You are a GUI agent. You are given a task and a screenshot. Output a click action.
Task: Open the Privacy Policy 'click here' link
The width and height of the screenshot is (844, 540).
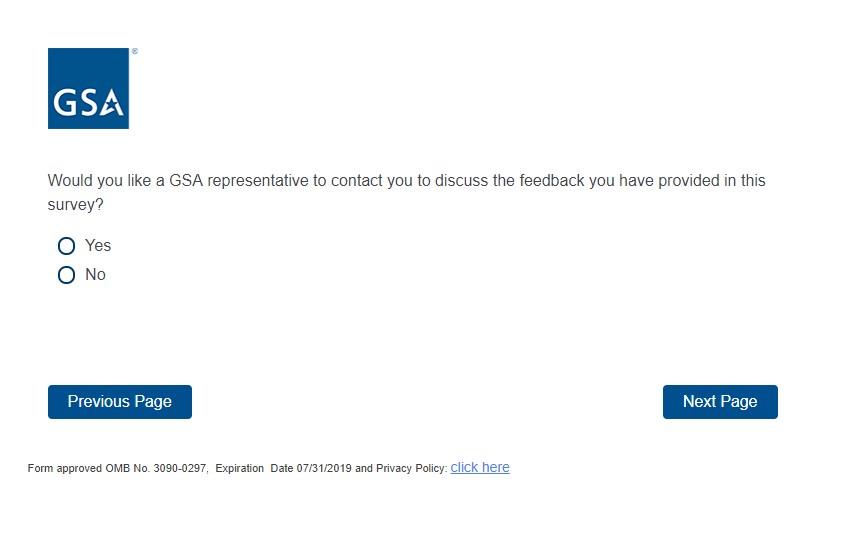click(x=480, y=467)
